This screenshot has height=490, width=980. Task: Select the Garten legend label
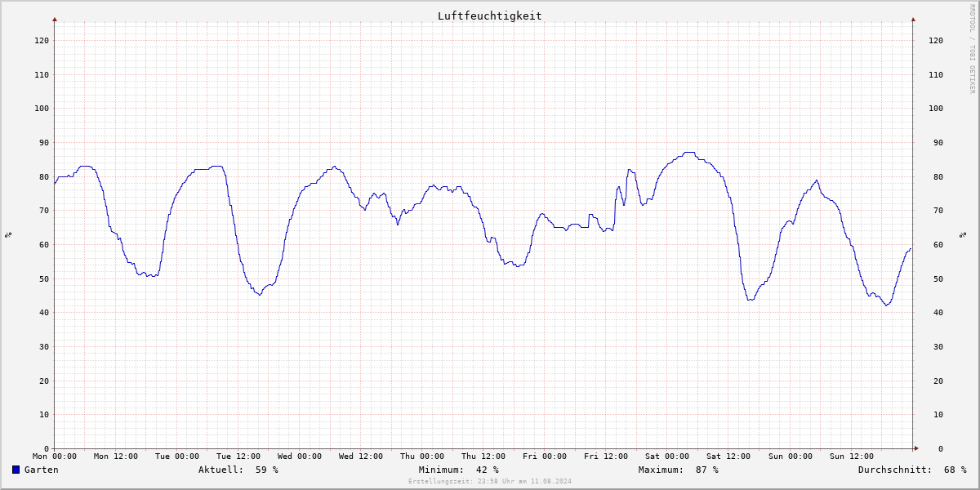[x=42, y=470]
